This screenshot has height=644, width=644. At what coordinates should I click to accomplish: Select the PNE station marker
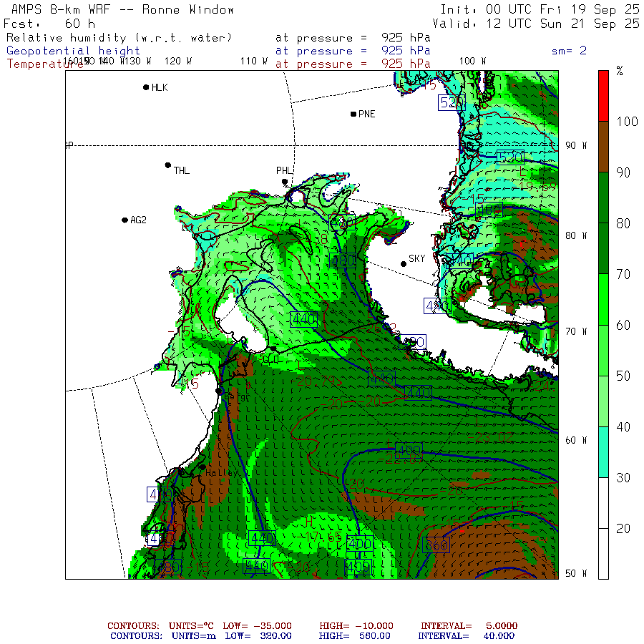(x=353, y=114)
